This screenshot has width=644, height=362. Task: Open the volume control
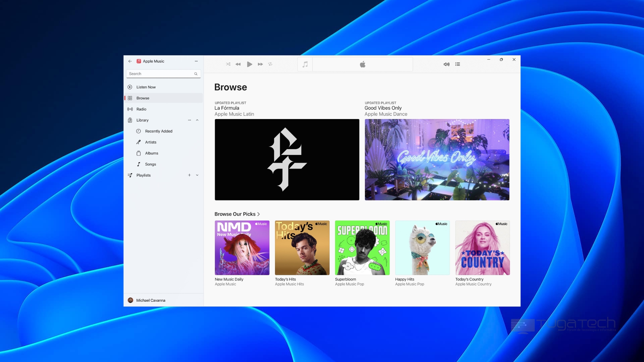pyautogui.click(x=446, y=64)
